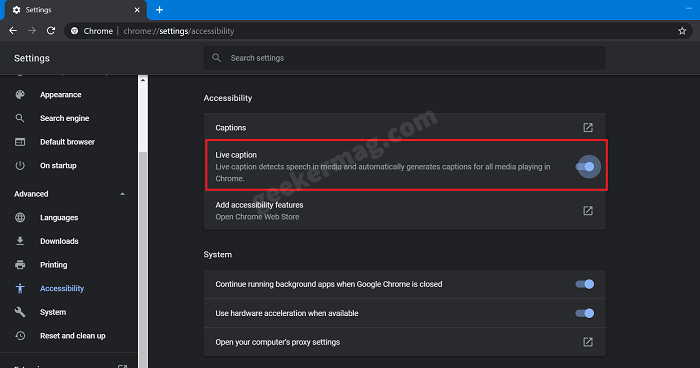The image size is (700, 368).
Task: Open the Default browser section
Action: [x=67, y=142]
